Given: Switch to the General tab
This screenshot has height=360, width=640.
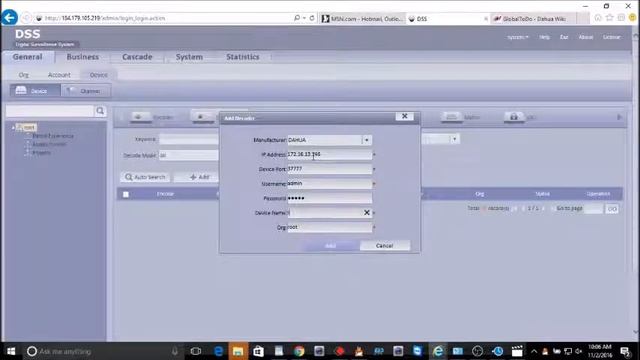Looking at the screenshot, I should pyautogui.click(x=27, y=57).
